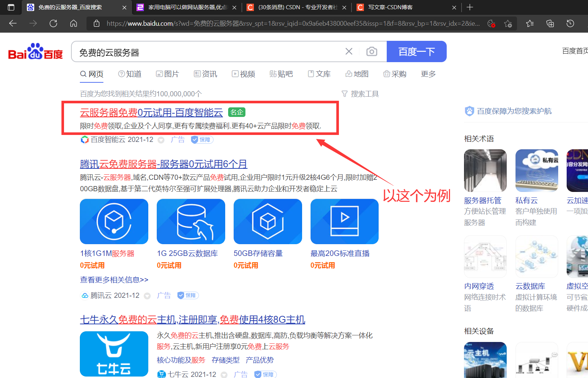Open 服务器托管 related term link
588x378 pixels.
[482, 200]
